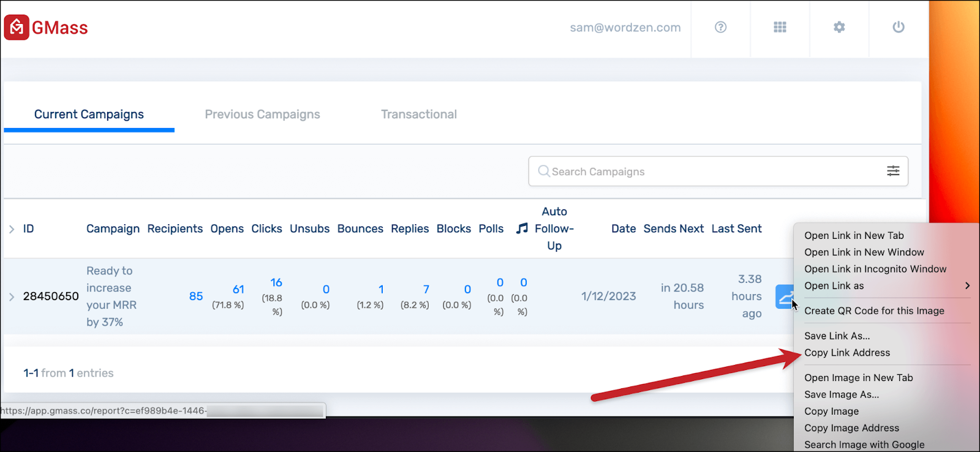The height and width of the screenshot is (452, 980).
Task: Switch to Current Campaigns tab
Action: [89, 115]
